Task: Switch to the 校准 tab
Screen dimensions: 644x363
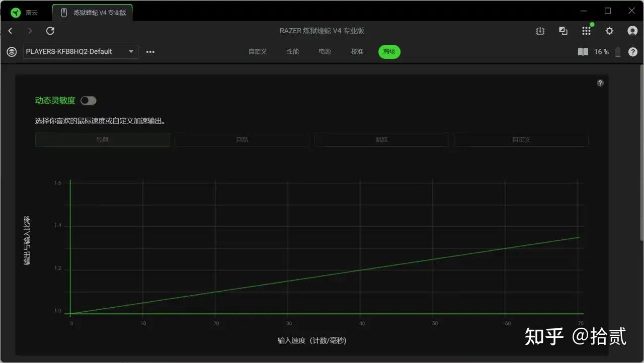Action: [357, 52]
